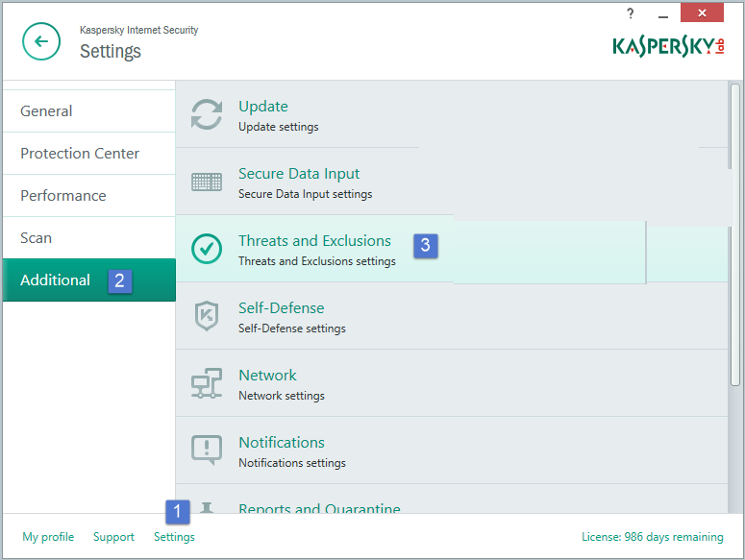The height and width of the screenshot is (560, 745).
Task: Close the Kaspersky window
Action: coord(702,12)
